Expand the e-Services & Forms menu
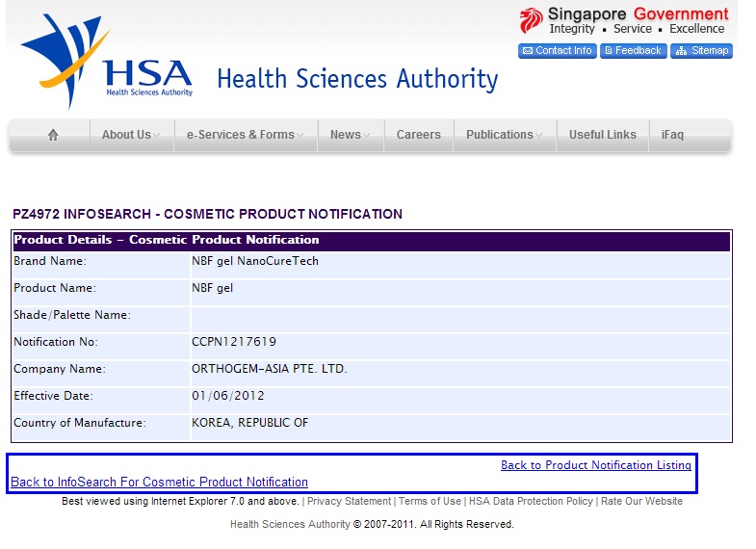Viewport: 756px width, 549px height. 245,136
